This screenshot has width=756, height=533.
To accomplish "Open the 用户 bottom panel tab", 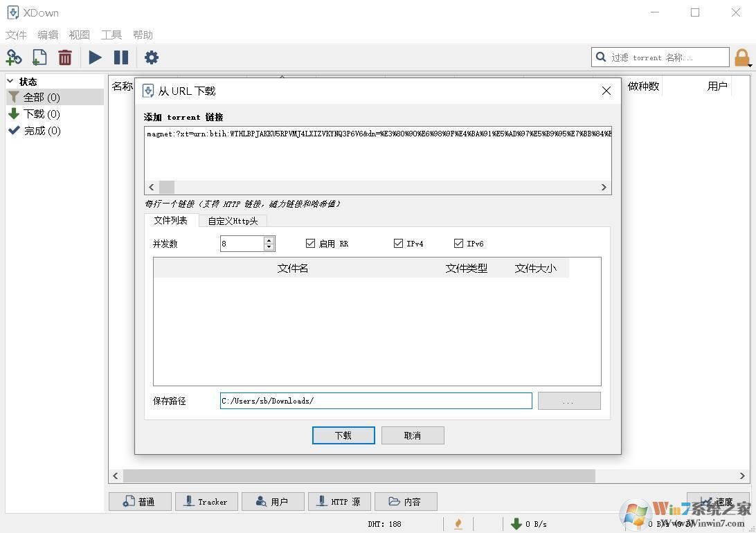I will [x=273, y=502].
